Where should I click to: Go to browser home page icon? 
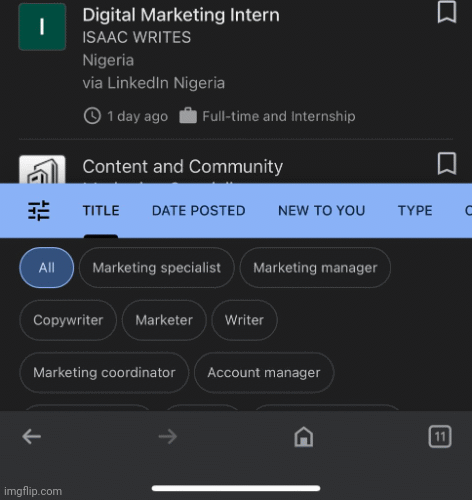(x=304, y=436)
